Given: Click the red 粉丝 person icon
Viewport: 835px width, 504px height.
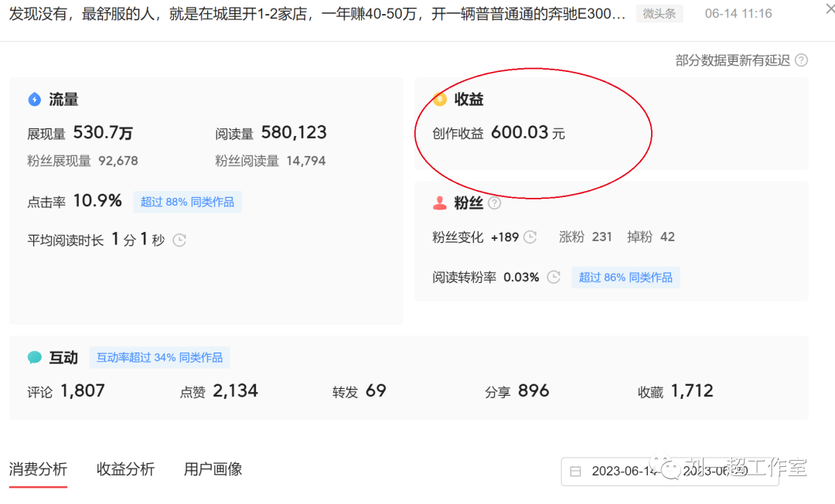Looking at the screenshot, I should (x=440, y=203).
